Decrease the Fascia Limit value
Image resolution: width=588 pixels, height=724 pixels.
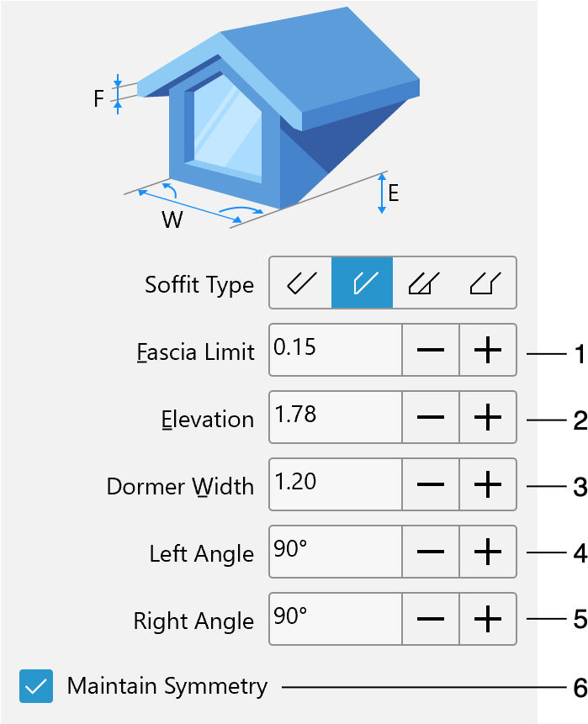(x=431, y=350)
